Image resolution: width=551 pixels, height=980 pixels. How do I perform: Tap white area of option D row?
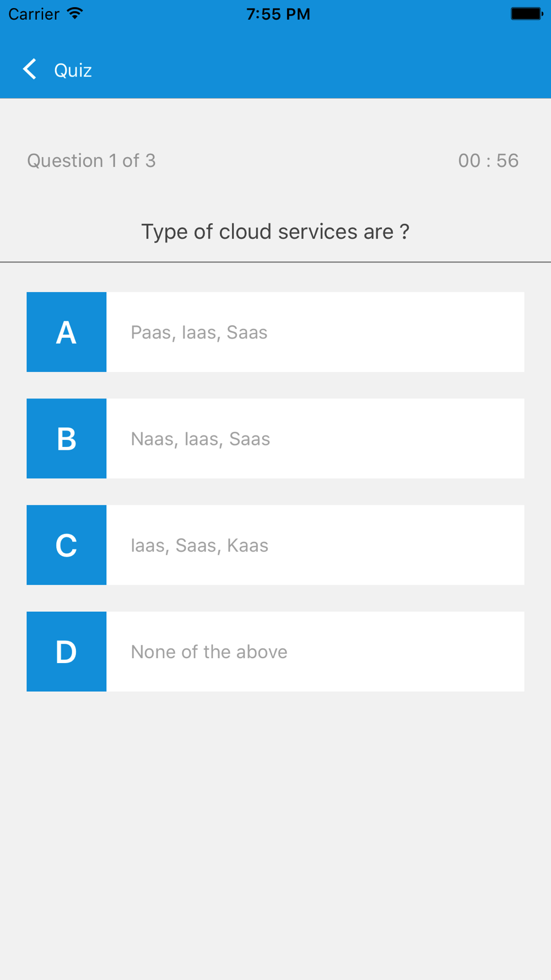315,651
